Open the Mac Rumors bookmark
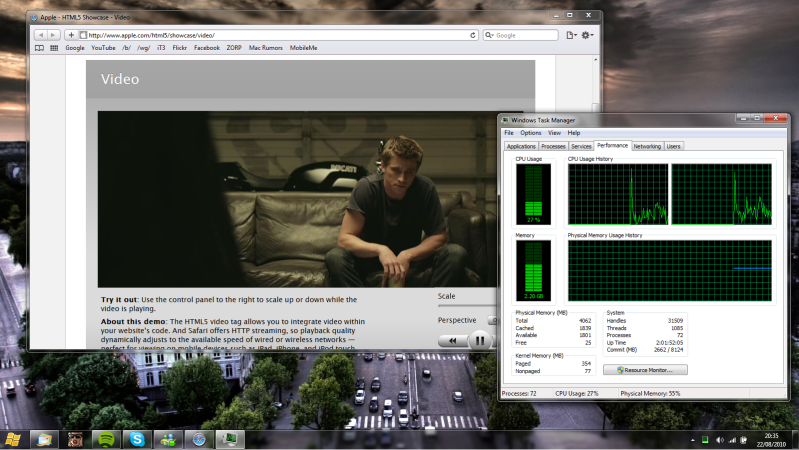The height and width of the screenshot is (450, 799). pos(265,48)
